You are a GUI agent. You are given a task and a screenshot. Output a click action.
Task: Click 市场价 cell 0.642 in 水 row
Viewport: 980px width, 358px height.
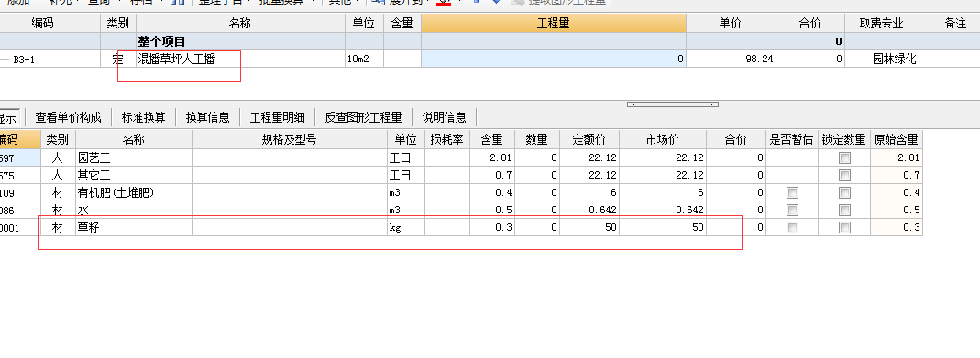pyautogui.click(x=663, y=211)
